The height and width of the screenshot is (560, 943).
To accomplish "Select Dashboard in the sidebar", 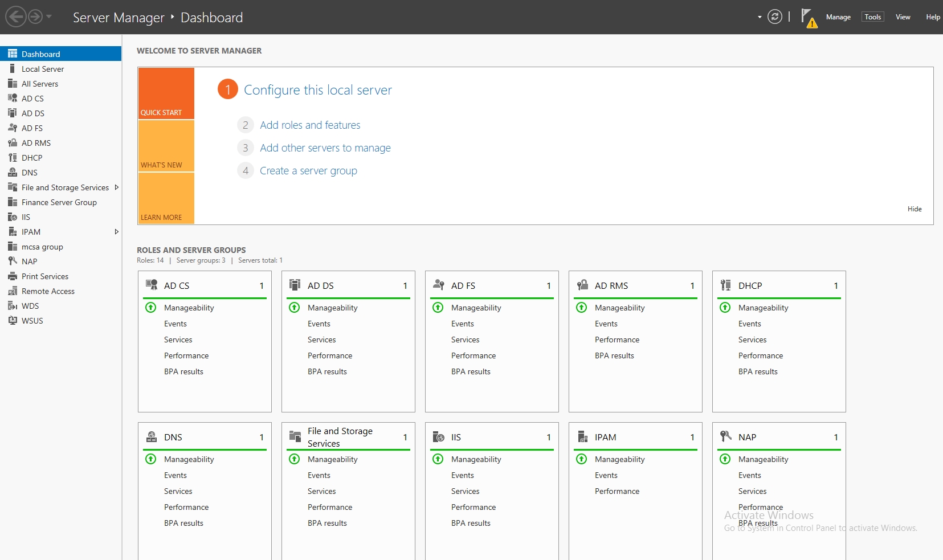I will coord(60,54).
